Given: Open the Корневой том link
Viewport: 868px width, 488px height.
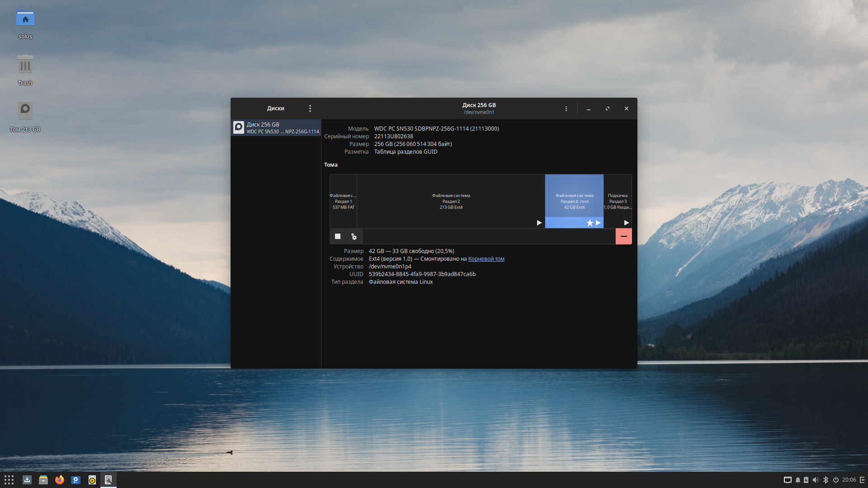Looking at the screenshot, I should [486, 259].
